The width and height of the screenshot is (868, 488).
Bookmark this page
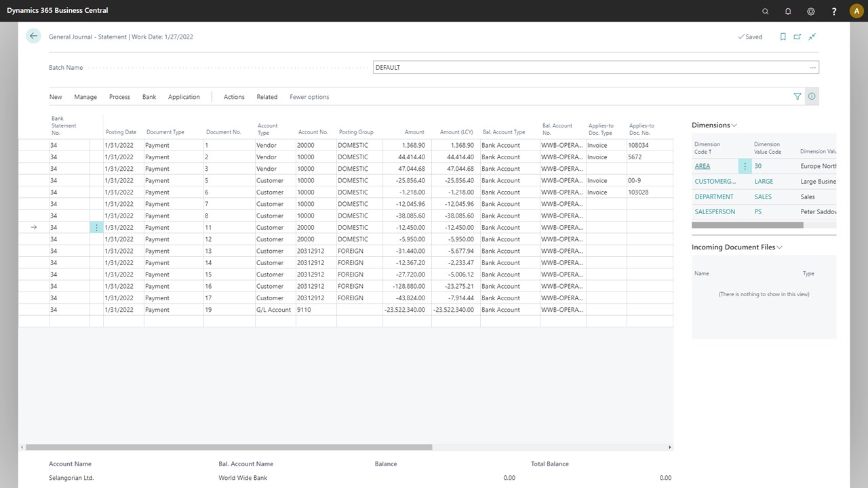[x=783, y=37]
